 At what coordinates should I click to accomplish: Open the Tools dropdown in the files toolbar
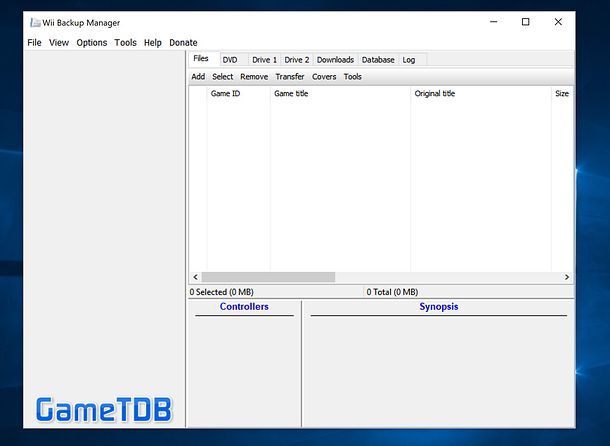coord(352,77)
